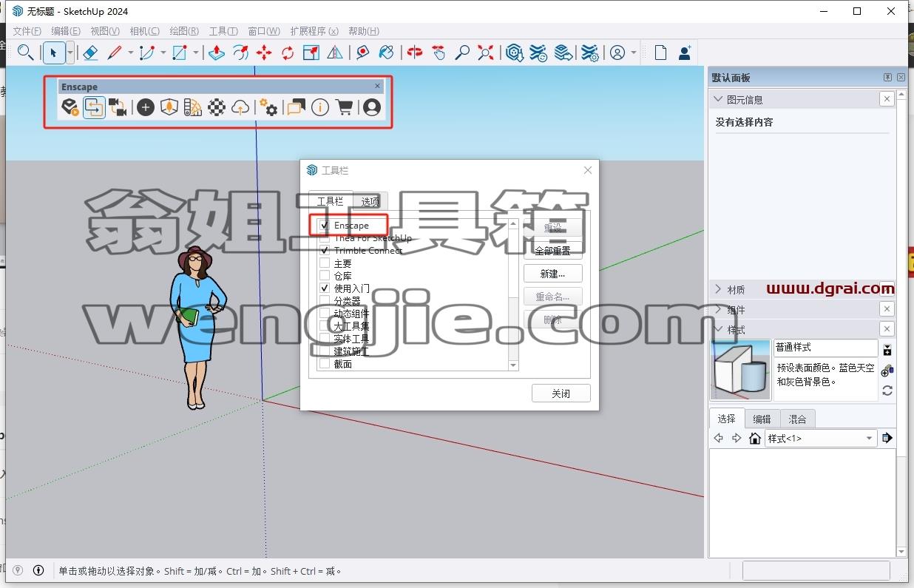The width and height of the screenshot is (914, 588).
Task: Open the Select tool dropdown arrow
Action: pos(70,53)
